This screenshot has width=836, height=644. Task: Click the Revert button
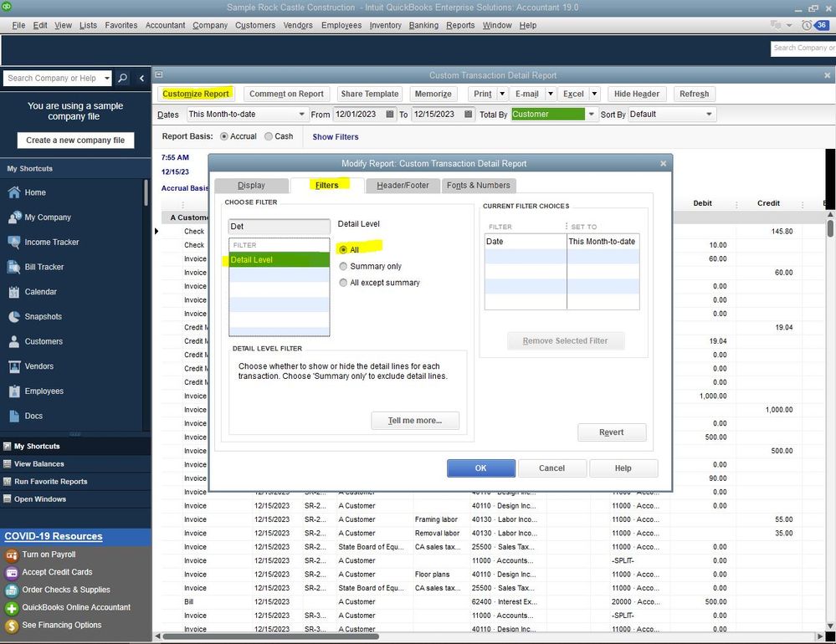pyautogui.click(x=612, y=432)
